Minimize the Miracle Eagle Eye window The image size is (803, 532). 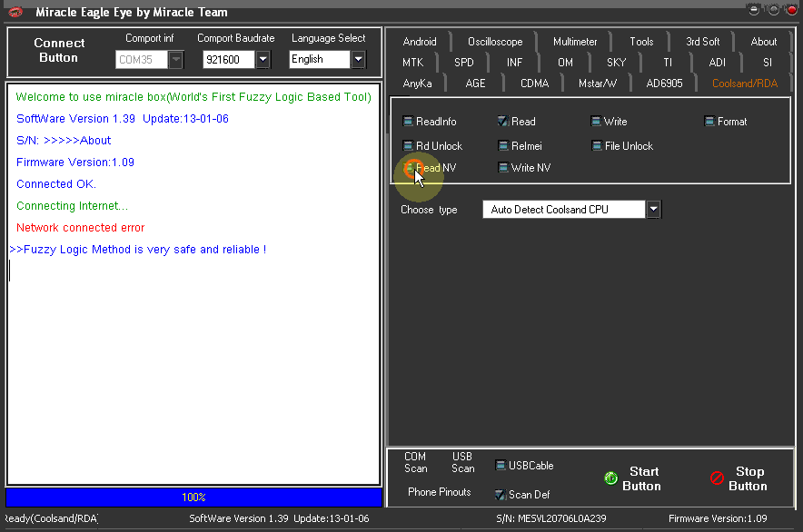click(x=754, y=10)
